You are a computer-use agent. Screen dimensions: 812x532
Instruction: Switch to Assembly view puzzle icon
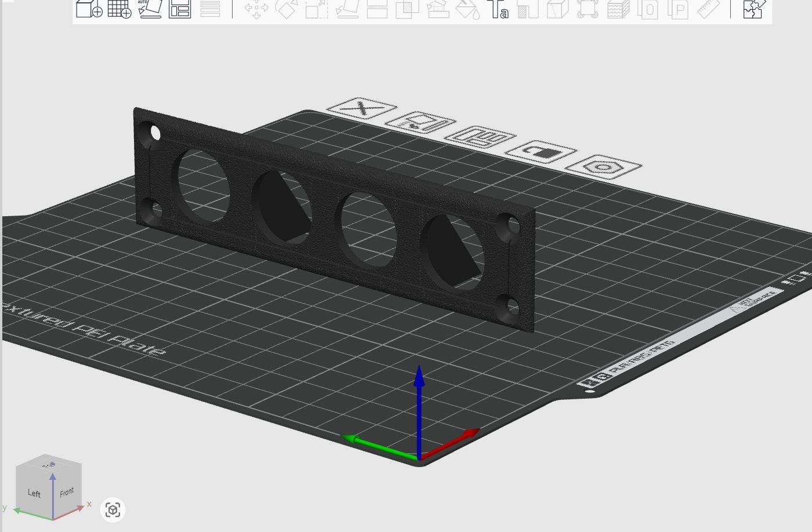(x=753, y=9)
